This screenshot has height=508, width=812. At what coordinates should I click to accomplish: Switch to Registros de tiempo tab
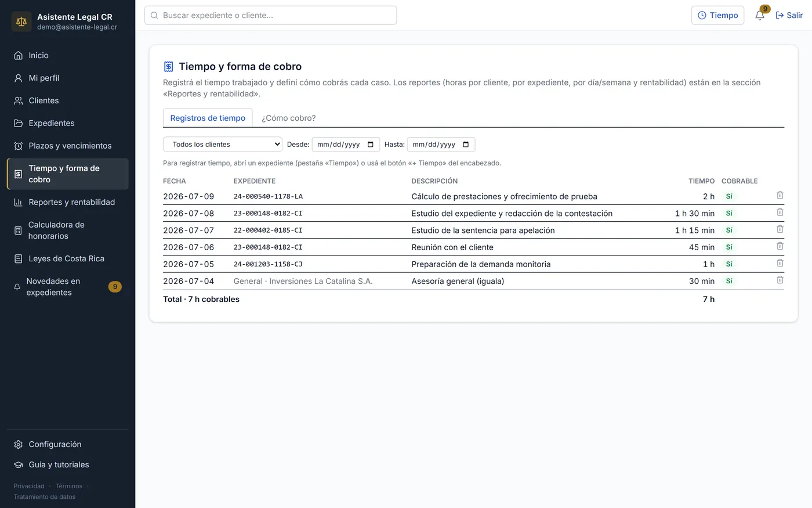[208, 118]
